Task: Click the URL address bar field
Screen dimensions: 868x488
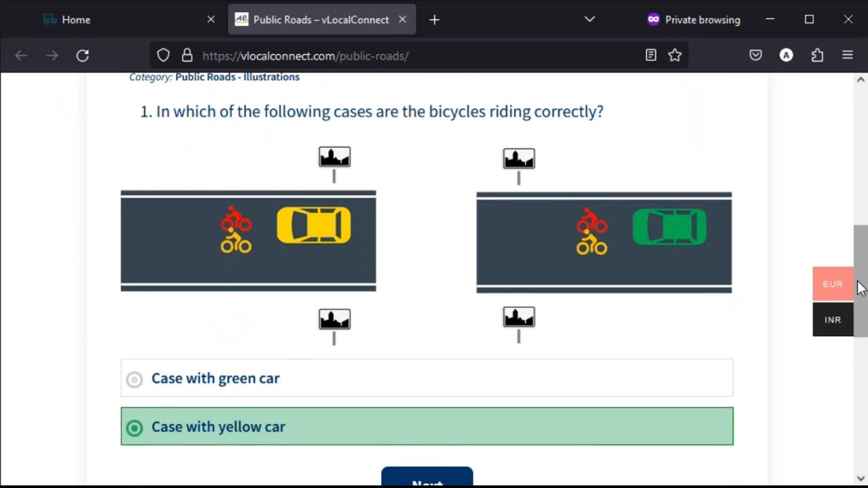Action: click(x=420, y=56)
